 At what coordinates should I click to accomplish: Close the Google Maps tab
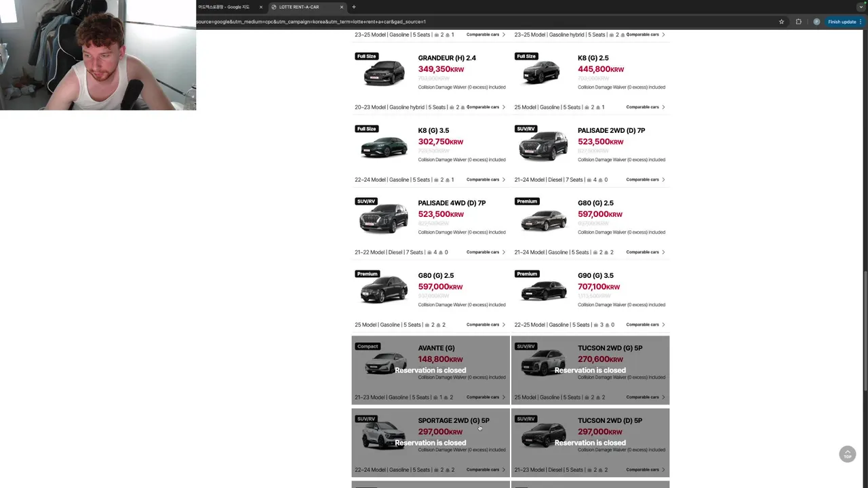260,7
